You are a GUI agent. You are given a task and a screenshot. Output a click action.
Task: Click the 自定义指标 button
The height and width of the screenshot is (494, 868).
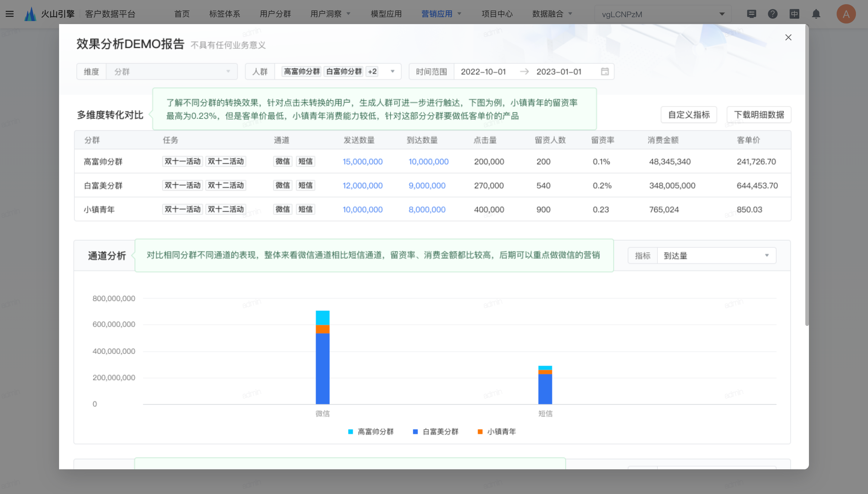(x=688, y=115)
